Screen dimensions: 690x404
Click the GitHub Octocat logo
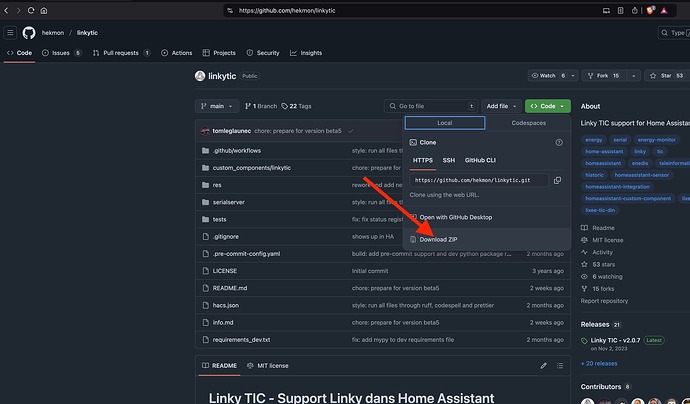29,33
